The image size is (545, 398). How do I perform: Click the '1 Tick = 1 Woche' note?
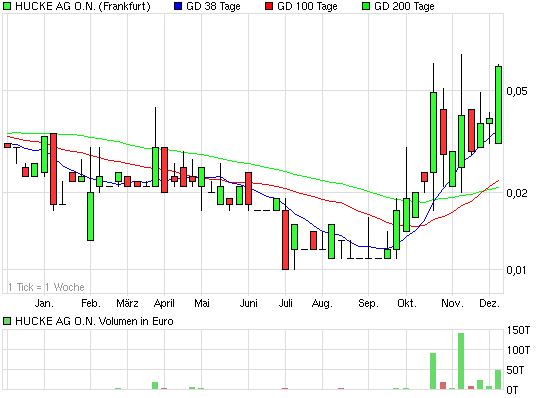point(46,287)
